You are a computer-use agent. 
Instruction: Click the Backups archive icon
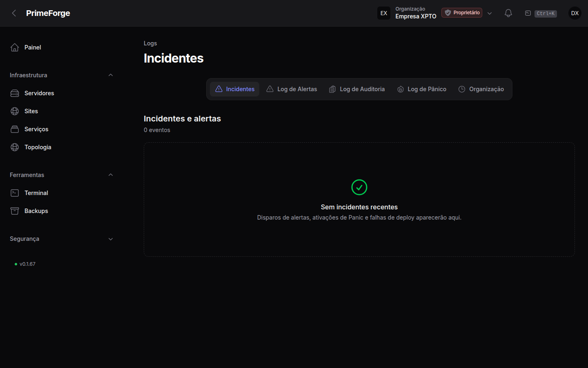tap(15, 211)
